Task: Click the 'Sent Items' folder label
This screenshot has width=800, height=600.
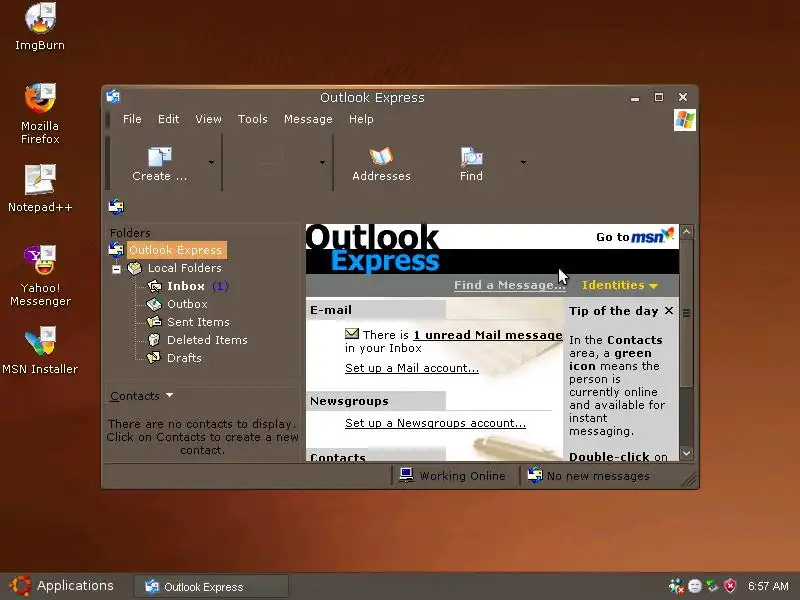Action: pyautogui.click(x=198, y=322)
